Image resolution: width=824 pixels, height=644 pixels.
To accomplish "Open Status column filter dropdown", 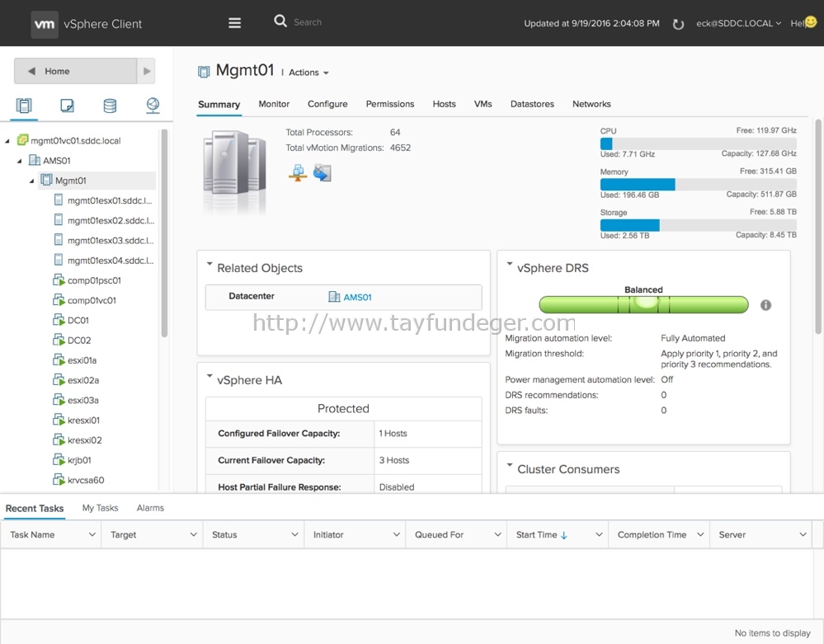I will tap(294, 534).
